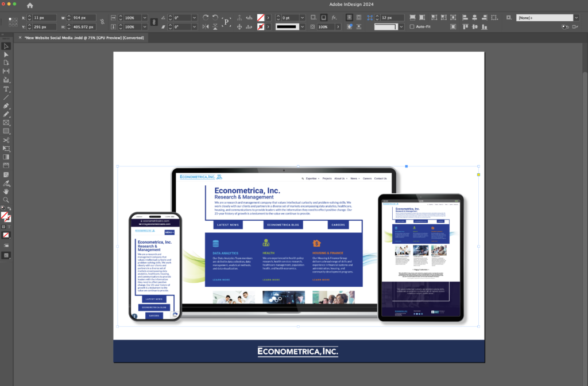
Task: Click Align left edges icon
Action: point(465,18)
